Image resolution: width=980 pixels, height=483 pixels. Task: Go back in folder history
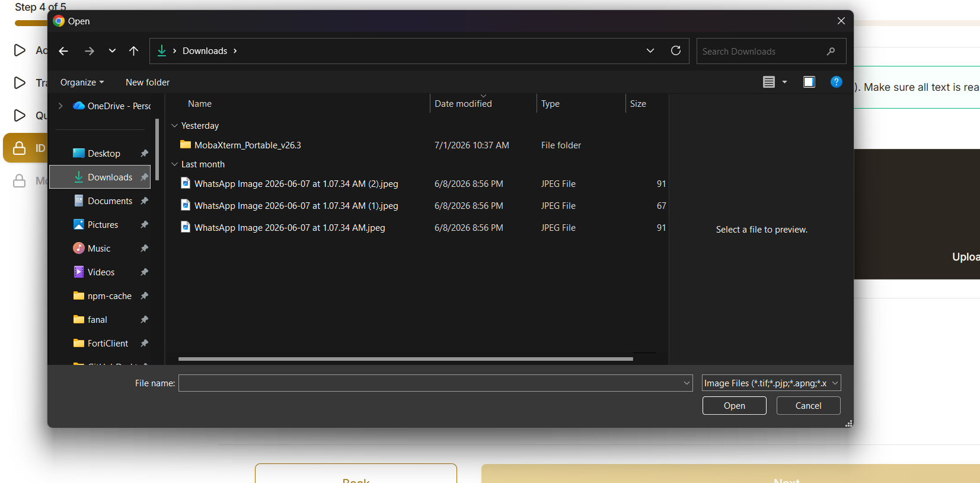point(63,51)
